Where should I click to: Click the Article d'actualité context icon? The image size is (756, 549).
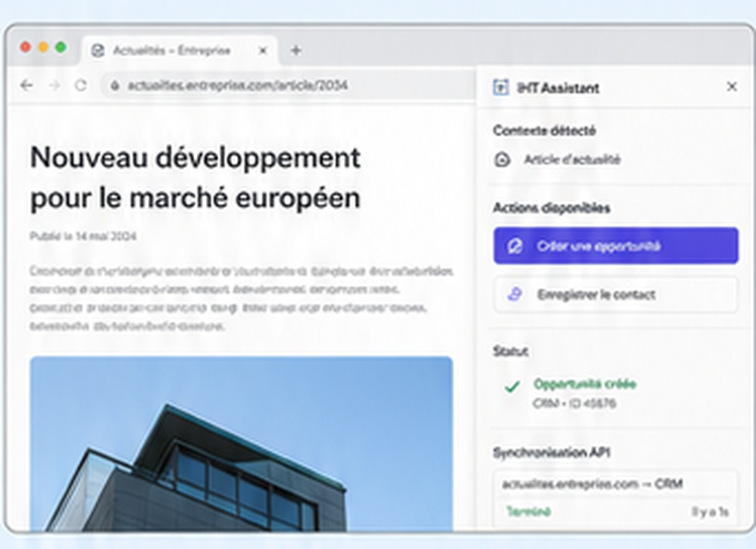(502, 160)
